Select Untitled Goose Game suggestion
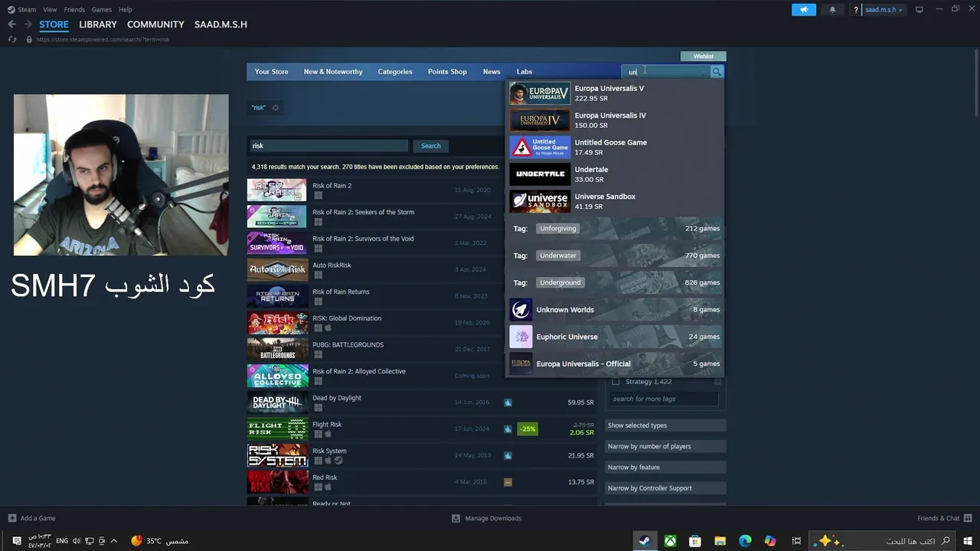This screenshot has width=980, height=551. point(615,147)
